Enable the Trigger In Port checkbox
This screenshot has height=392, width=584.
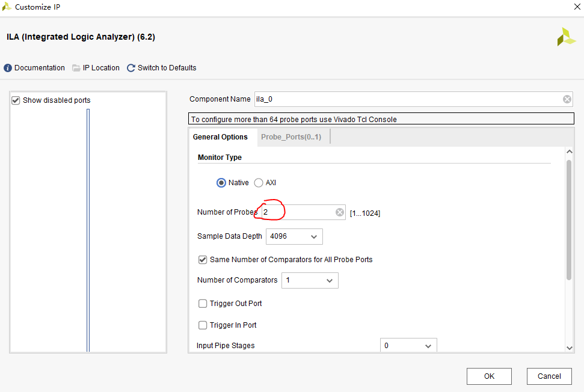point(203,325)
